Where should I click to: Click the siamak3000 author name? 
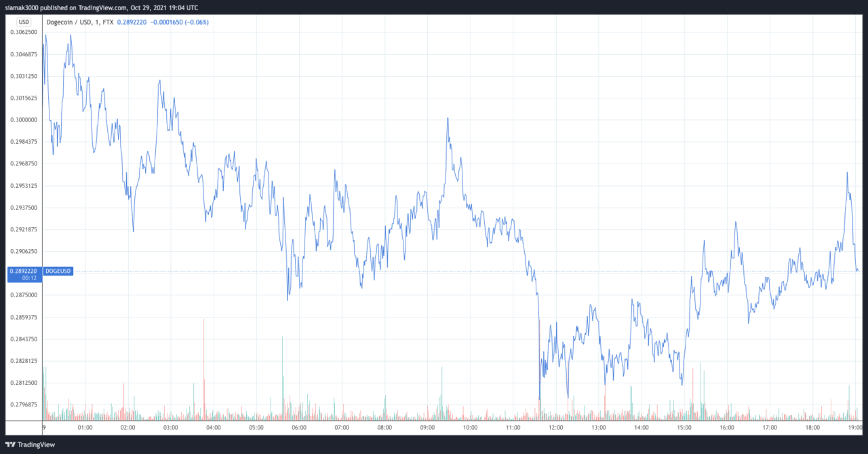point(23,7)
